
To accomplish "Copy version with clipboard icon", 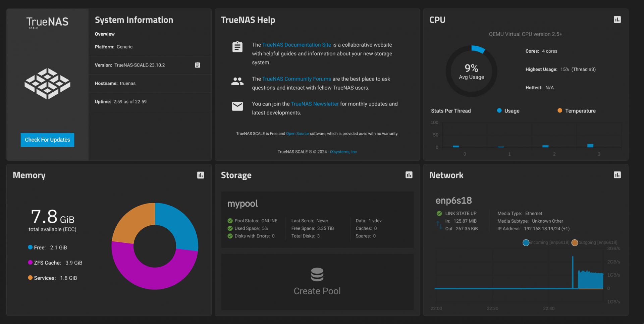I will pyautogui.click(x=198, y=65).
